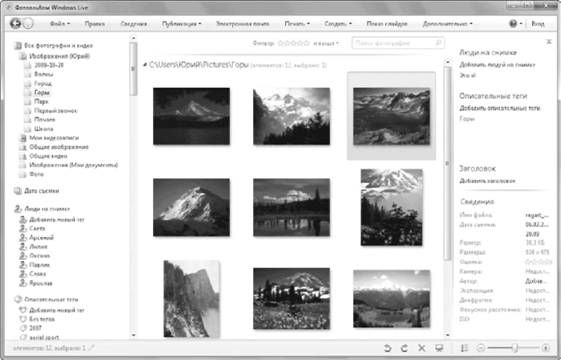Click Добавить описательные теги link

[x=499, y=108]
